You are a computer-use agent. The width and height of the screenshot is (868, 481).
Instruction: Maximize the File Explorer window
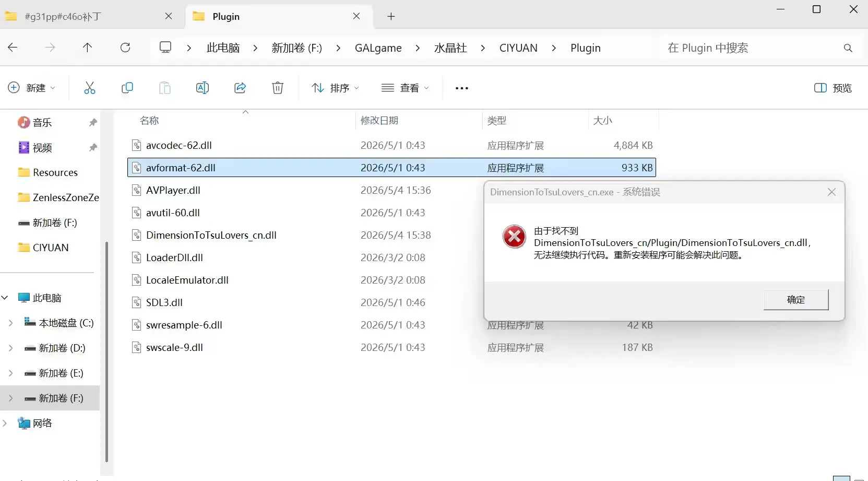point(817,9)
